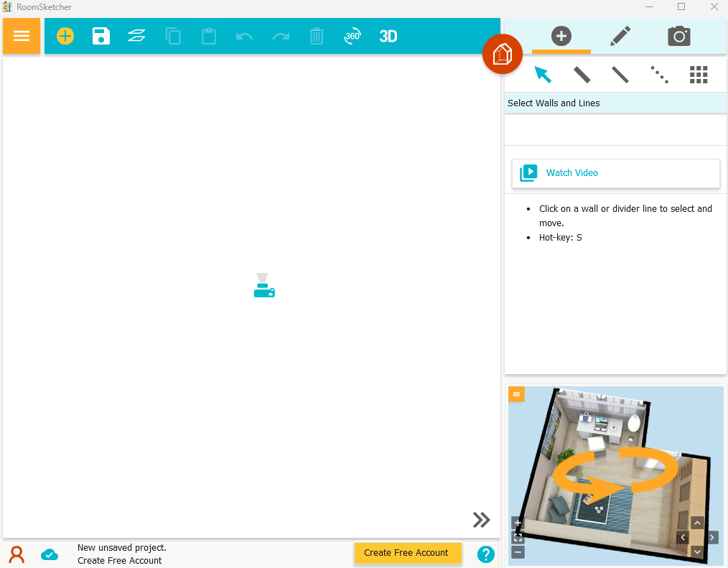Collapse the side panel with the double chevron
728x568 pixels.
482,520
